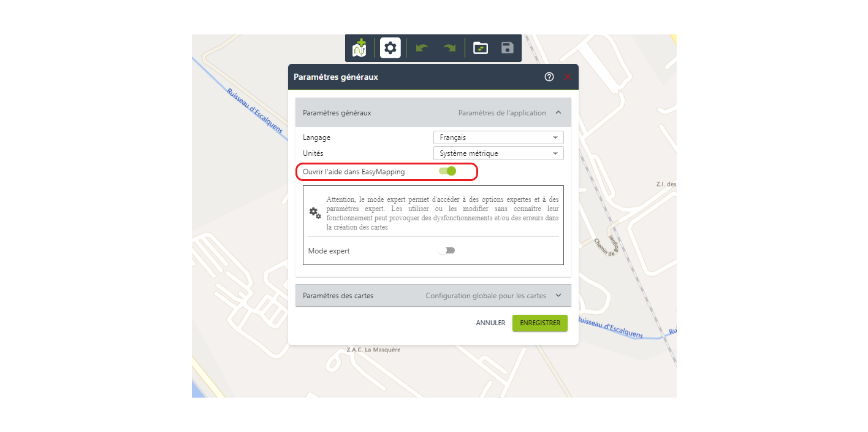Click the create new map icon
The height and width of the screenshot is (432, 868).
[359, 48]
